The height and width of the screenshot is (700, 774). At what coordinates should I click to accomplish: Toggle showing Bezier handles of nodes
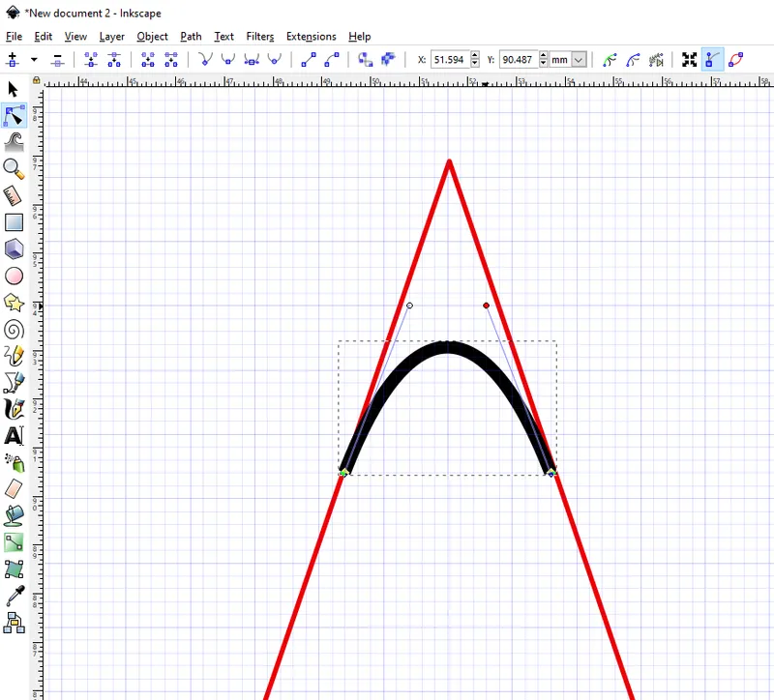pos(712,60)
